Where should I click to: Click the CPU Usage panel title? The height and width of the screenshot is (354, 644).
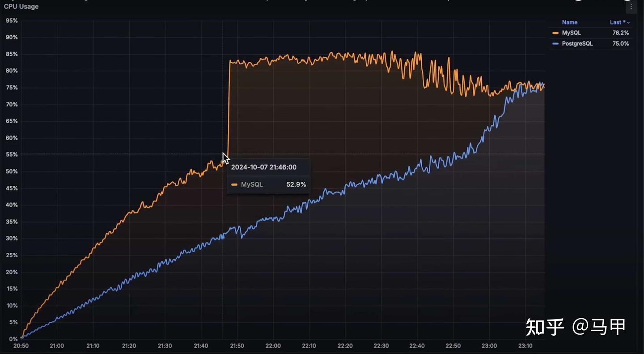21,6
